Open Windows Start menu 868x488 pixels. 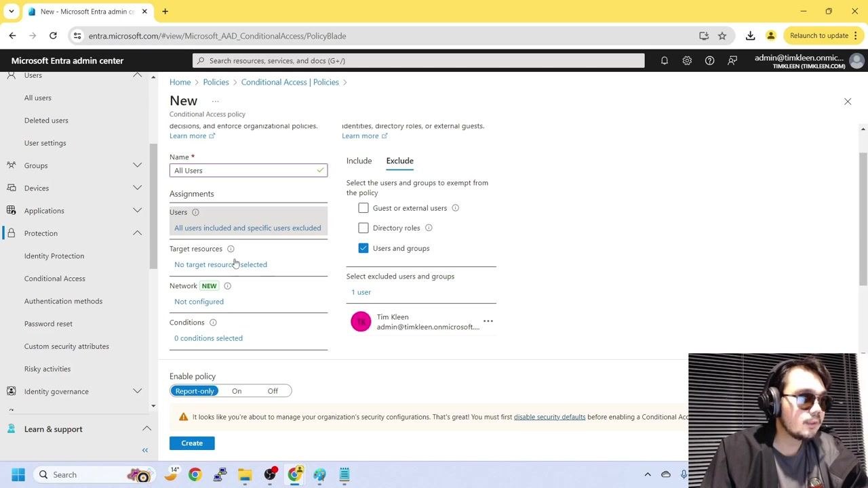18,474
